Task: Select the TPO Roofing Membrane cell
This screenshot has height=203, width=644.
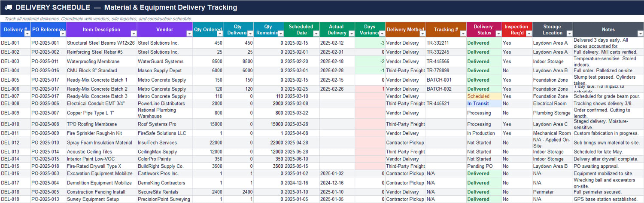Action: pyautogui.click(x=101, y=124)
